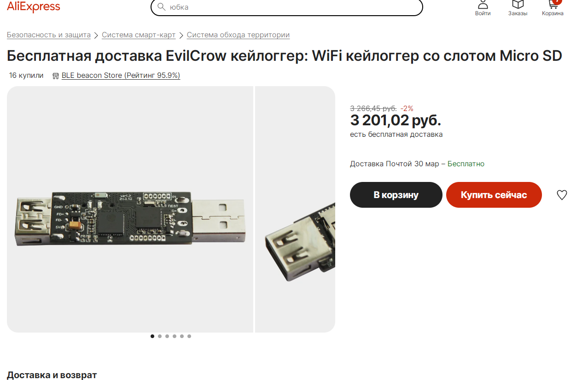
Task: Click the search field containing юбка
Action: coord(286,7)
